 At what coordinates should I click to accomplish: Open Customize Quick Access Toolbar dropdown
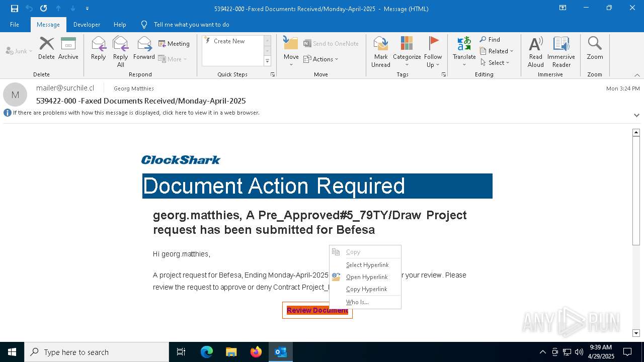(87, 9)
